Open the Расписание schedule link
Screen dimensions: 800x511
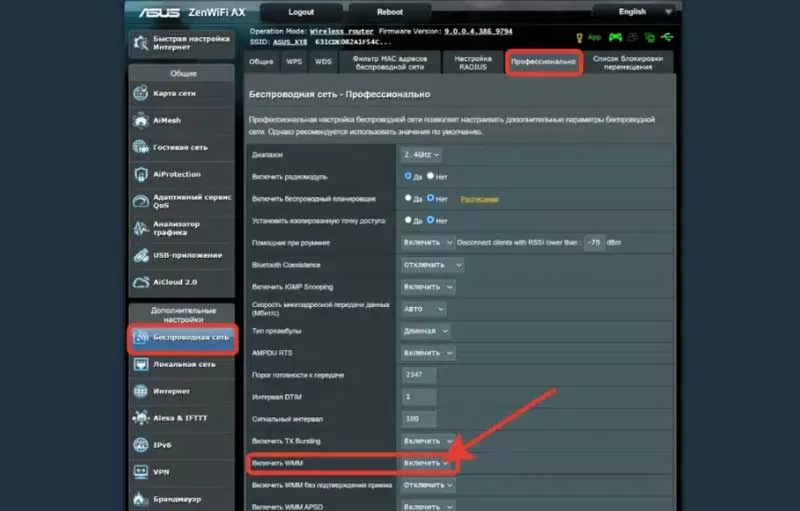click(x=479, y=199)
